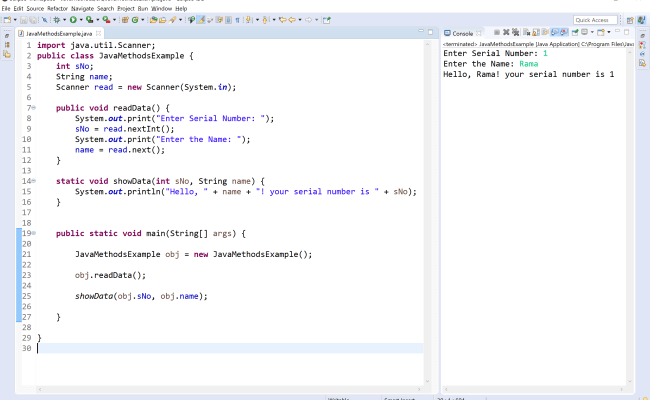Image resolution: width=650 pixels, height=400 pixels.
Task: Click the Save All toolbar icon
Action: click(33, 20)
